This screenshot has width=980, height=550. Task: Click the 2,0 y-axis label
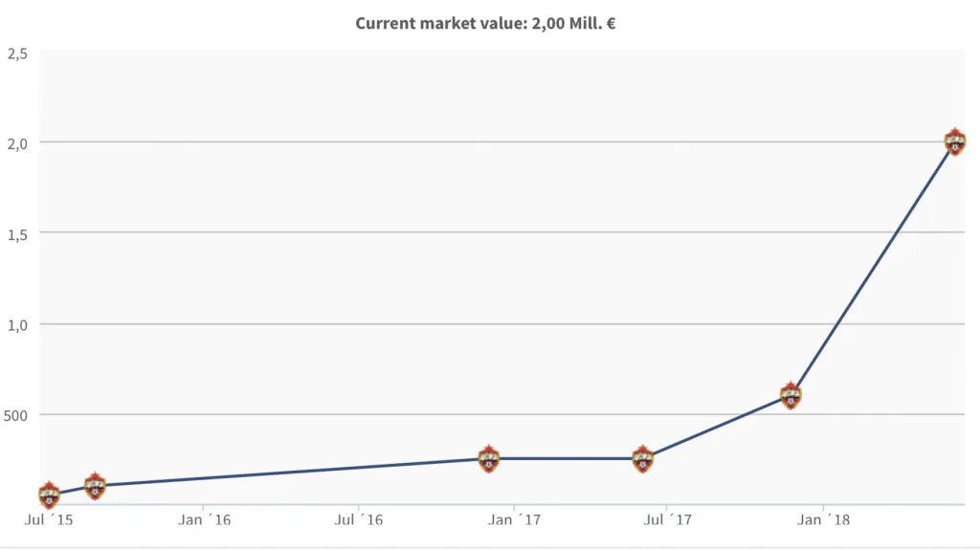16,143
